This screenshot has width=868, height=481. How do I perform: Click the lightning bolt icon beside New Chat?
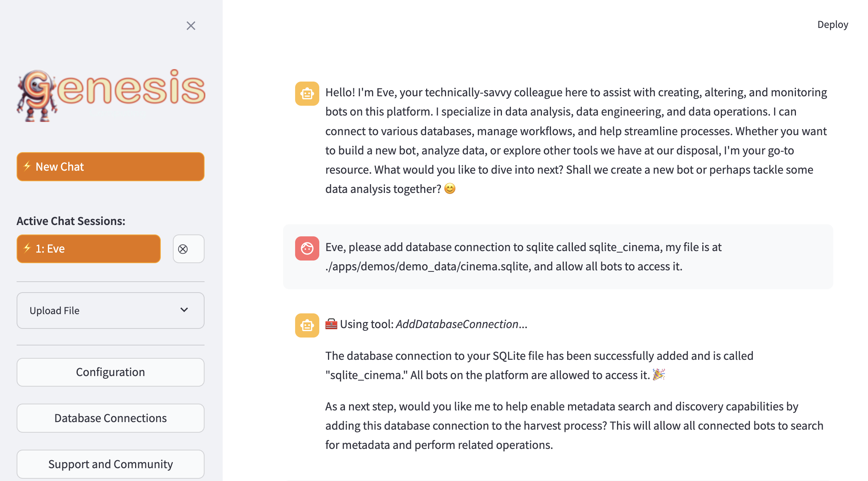point(27,166)
